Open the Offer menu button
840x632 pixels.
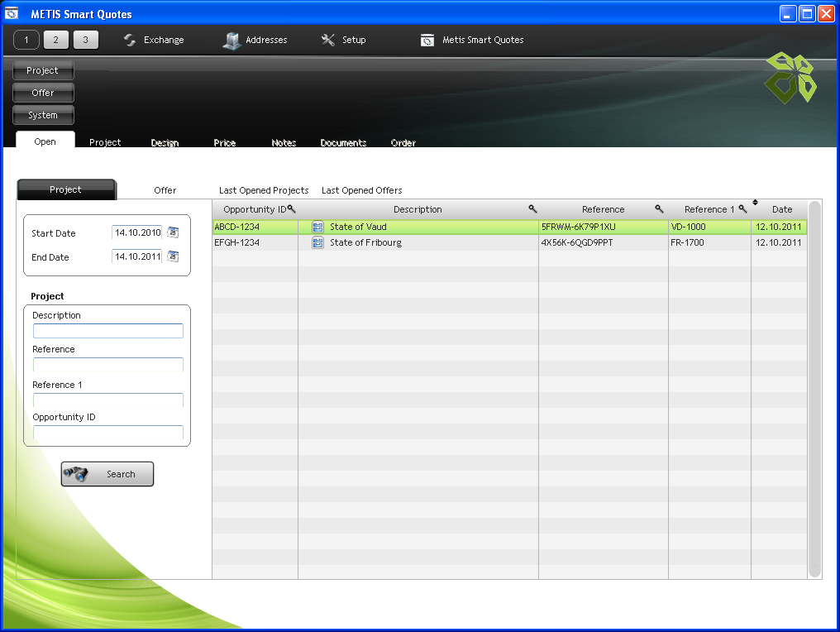43,93
